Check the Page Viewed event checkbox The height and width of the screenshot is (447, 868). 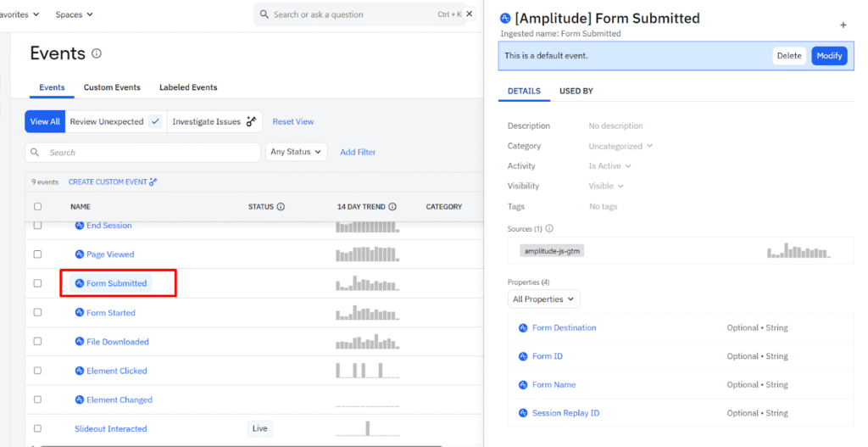pos(37,254)
